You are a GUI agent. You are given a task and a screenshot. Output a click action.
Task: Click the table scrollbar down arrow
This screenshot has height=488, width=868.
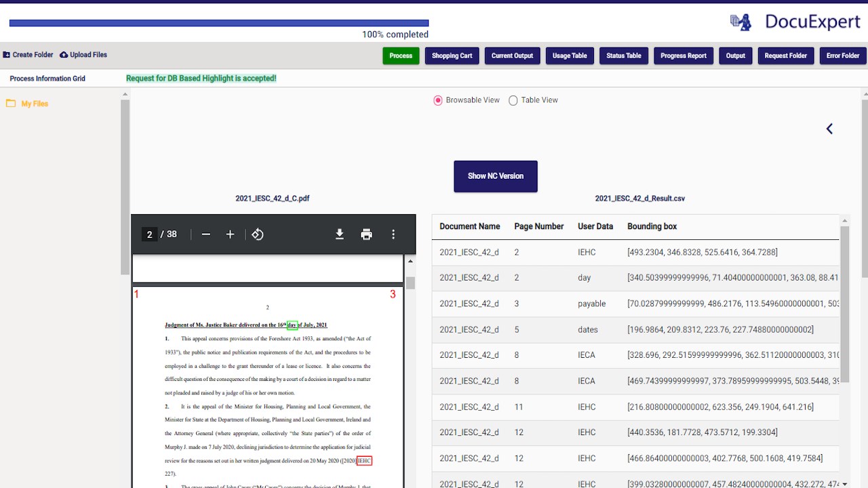pos(844,484)
